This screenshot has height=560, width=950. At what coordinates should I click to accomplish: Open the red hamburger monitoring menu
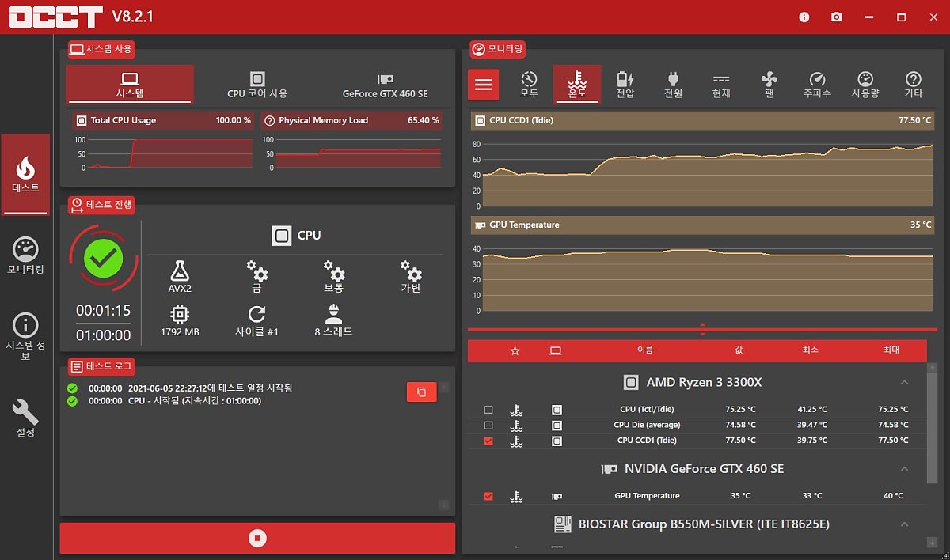(x=483, y=84)
